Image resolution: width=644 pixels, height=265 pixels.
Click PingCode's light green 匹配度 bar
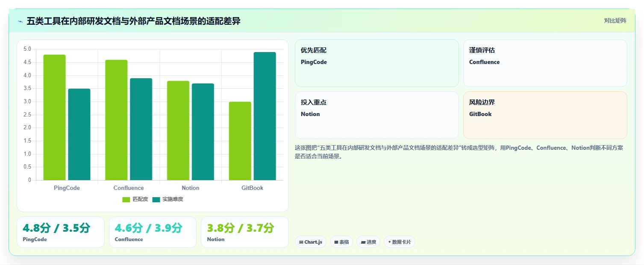(x=54, y=117)
